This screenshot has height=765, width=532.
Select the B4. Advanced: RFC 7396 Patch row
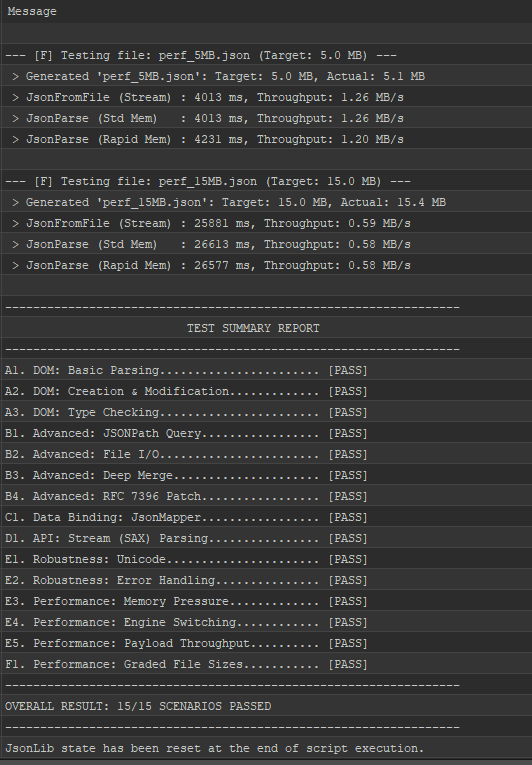(x=266, y=496)
